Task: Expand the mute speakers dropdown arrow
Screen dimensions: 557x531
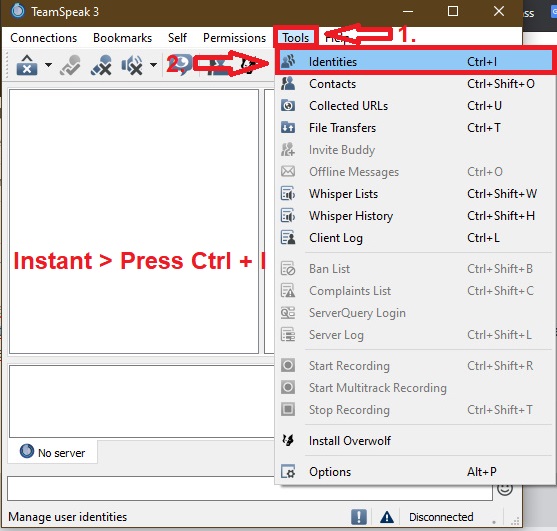Action: [153, 65]
